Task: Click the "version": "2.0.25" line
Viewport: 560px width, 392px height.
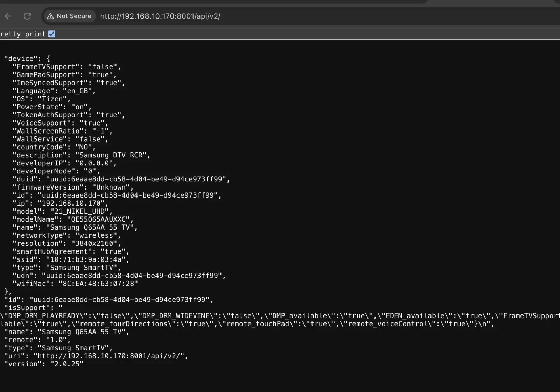Action: [44, 364]
